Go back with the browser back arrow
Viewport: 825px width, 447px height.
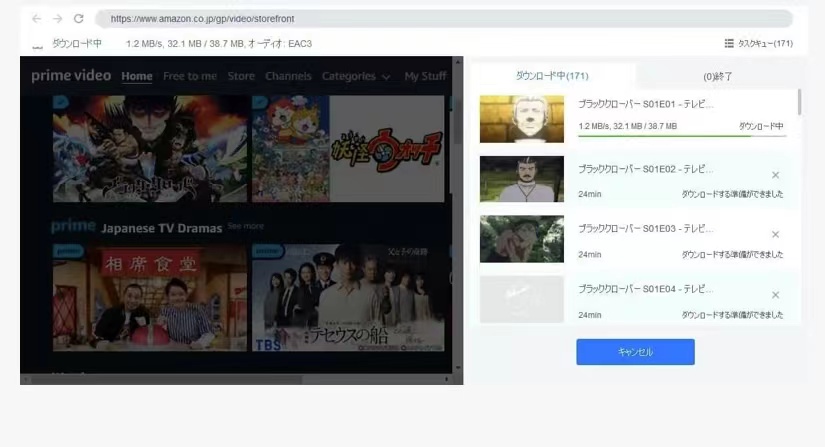(36, 19)
